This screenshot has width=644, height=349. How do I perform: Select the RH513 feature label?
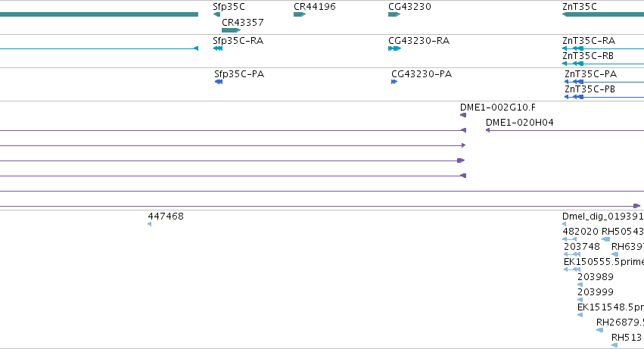627,338
